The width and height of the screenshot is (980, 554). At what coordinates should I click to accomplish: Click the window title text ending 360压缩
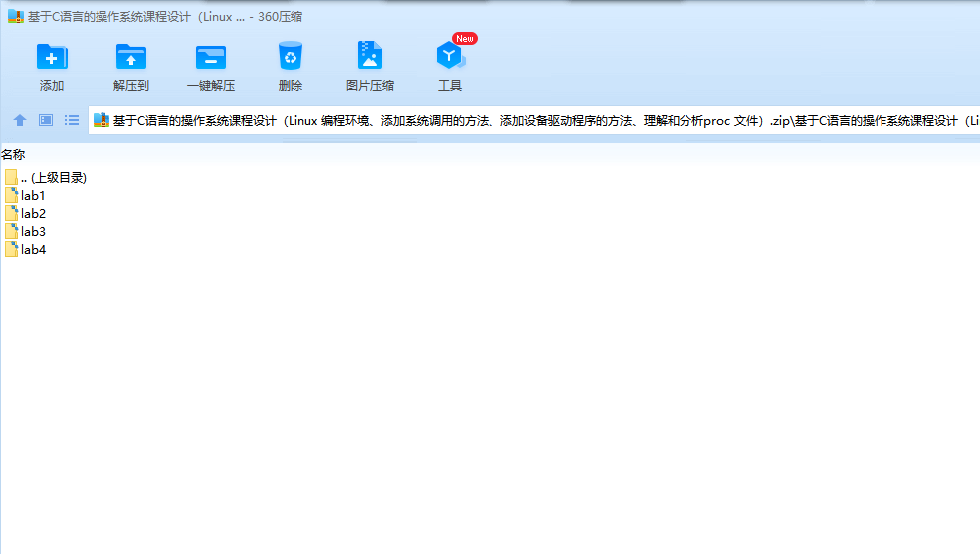[x=165, y=17]
